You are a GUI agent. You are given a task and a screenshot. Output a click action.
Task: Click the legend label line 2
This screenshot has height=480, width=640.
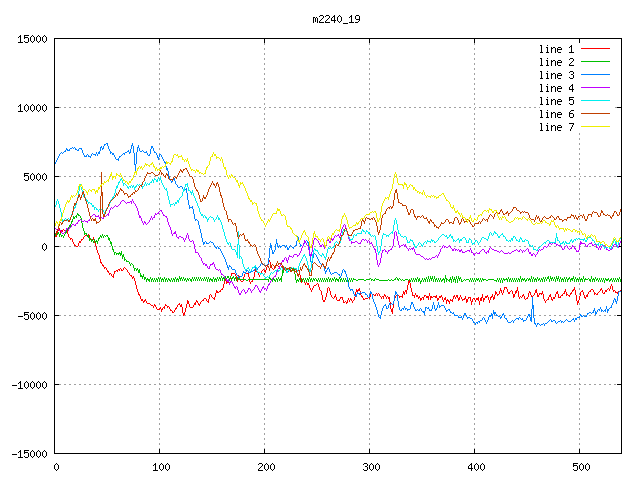point(556,62)
